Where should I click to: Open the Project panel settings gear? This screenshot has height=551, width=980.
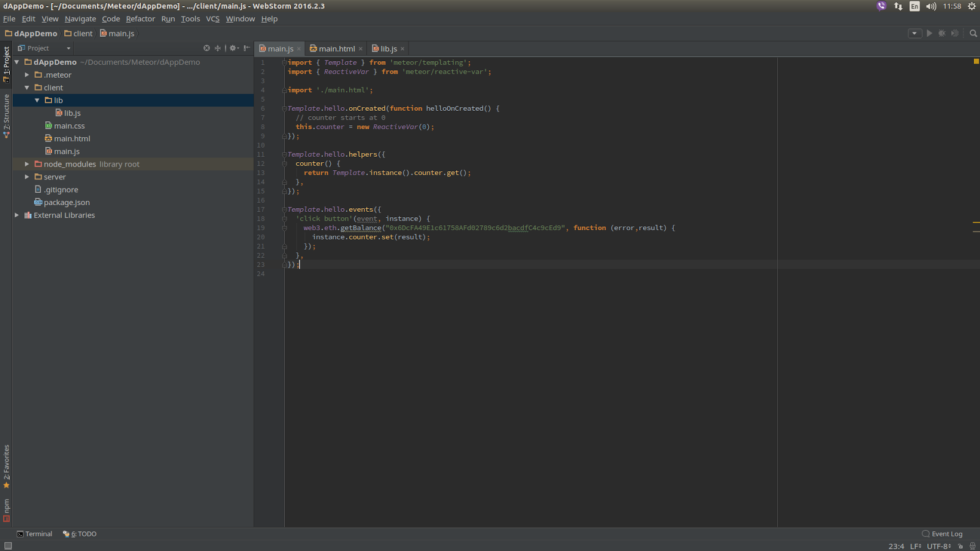pyautogui.click(x=233, y=48)
